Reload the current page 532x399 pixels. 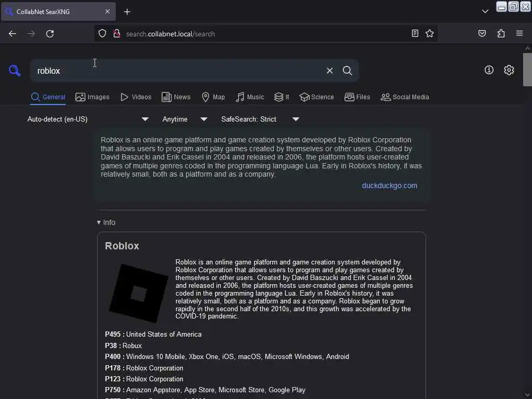(x=50, y=34)
